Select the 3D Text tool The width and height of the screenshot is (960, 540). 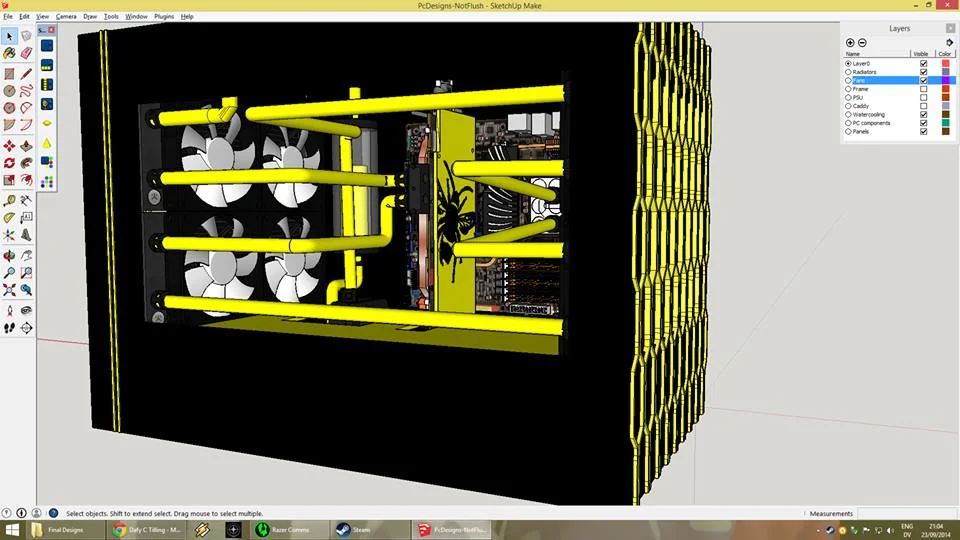coord(26,235)
